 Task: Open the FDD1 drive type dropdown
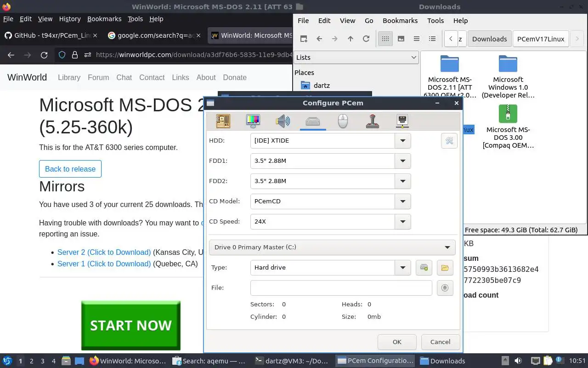click(403, 161)
